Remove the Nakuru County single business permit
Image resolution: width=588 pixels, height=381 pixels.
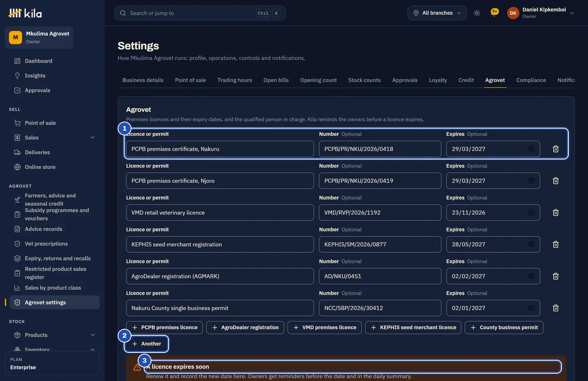(555, 308)
